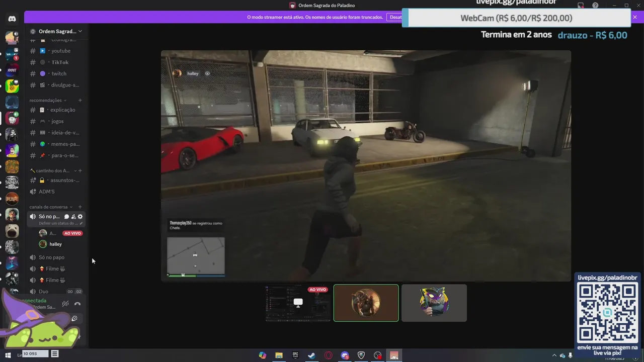Screen dimensions: 644x362
Task: Open the jogos channel
Action: (56, 121)
